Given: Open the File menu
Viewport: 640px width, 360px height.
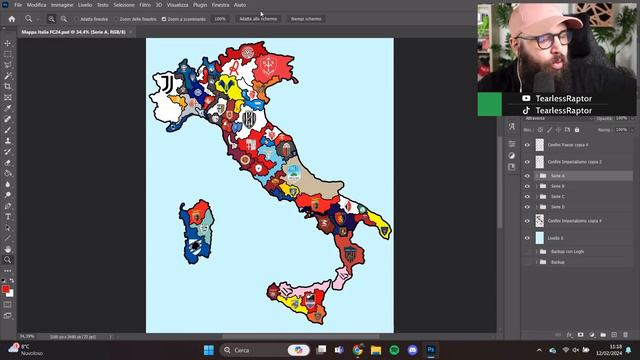Looking at the screenshot, I should click(x=18, y=5).
